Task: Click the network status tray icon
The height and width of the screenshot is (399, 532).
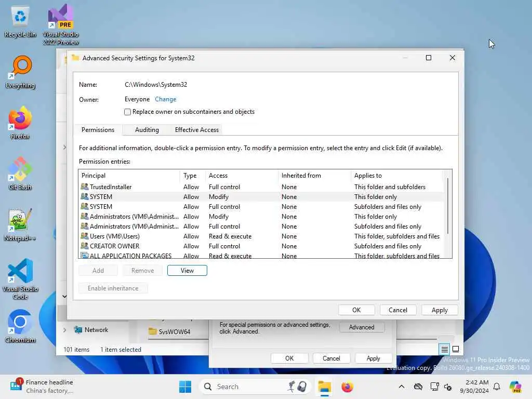Action: [434, 387]
